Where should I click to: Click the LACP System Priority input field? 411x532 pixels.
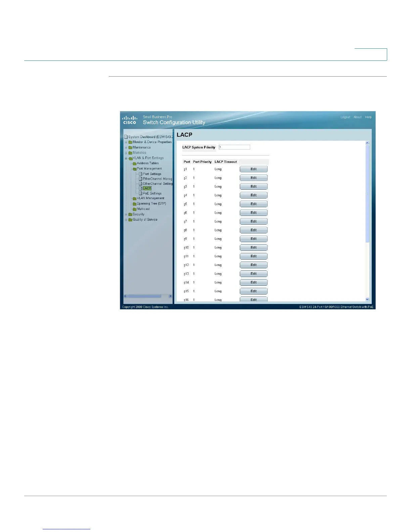(234, 147)
